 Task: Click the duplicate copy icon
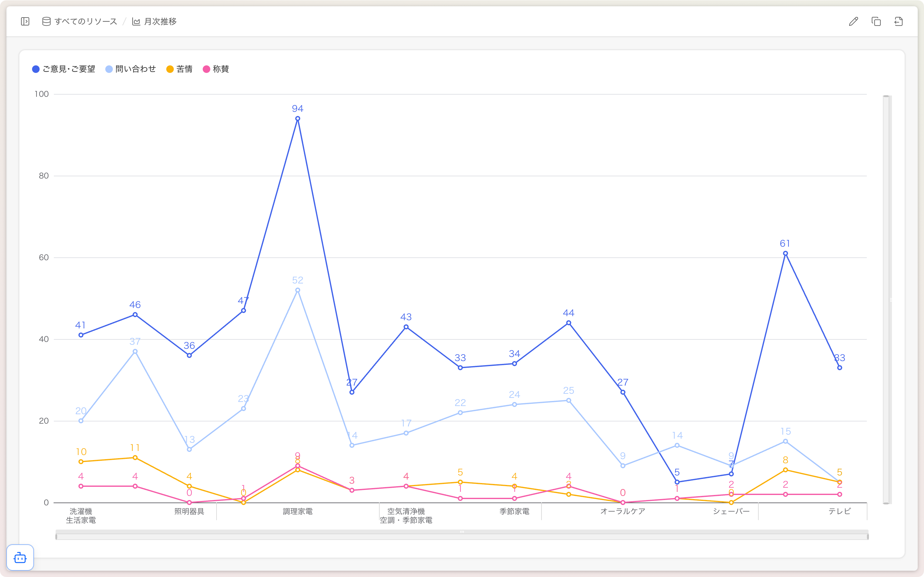pos(876,21)
